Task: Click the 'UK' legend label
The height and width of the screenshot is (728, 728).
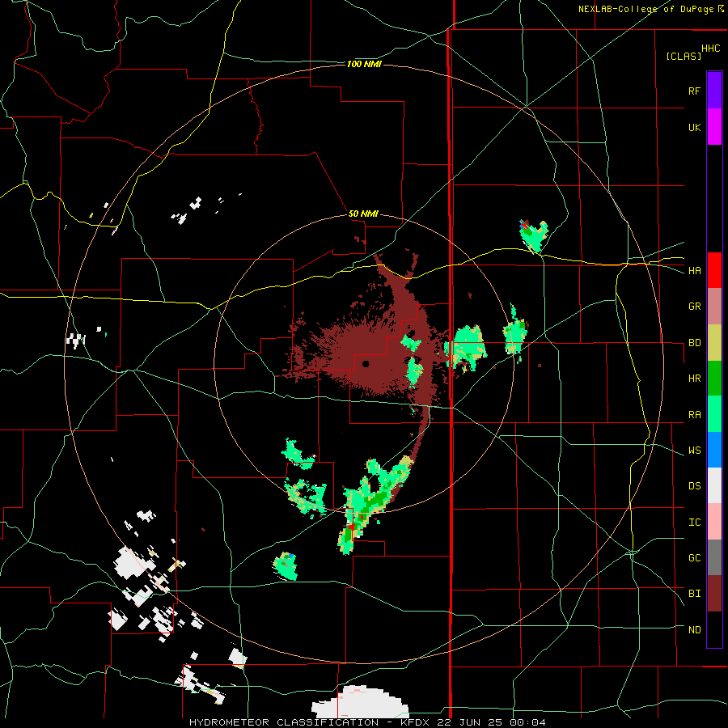Action: [x=694, y=127]
